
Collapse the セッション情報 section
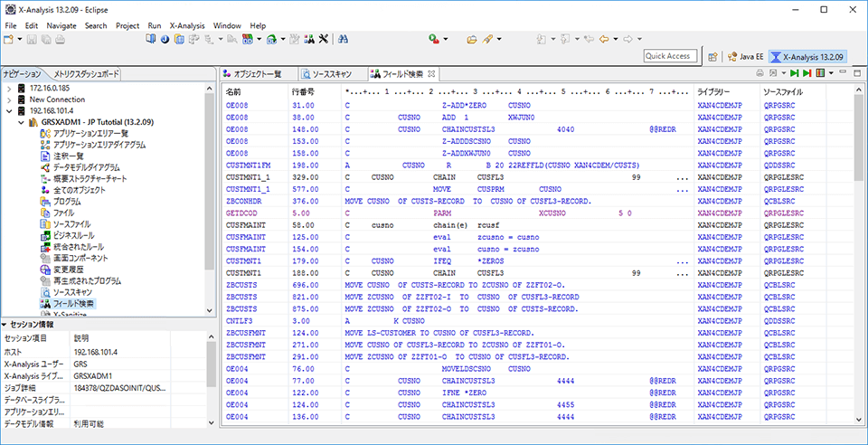[4, 325]
